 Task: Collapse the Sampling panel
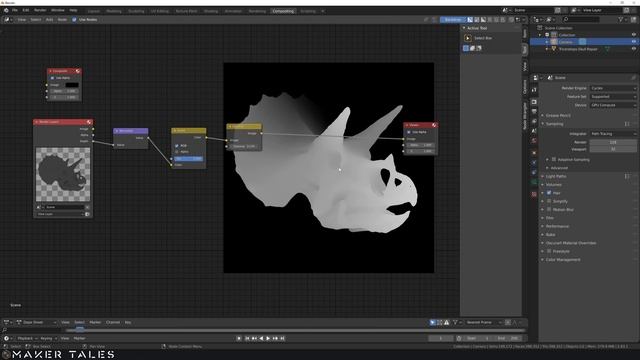pos(554,124)
